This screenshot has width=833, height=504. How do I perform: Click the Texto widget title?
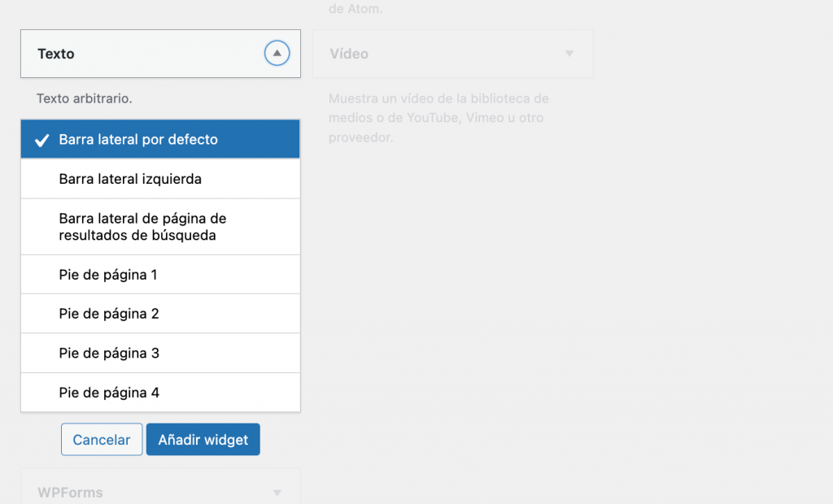(x=56, y=54)
